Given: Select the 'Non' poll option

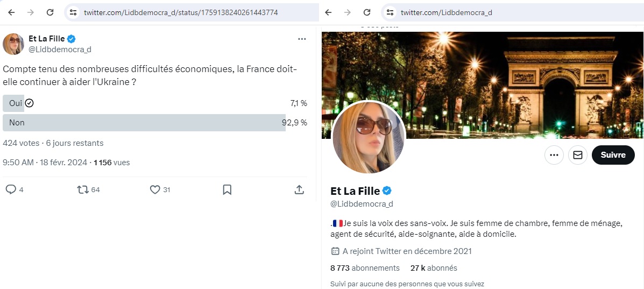Looking at the screenshot, I should point(144,123).
